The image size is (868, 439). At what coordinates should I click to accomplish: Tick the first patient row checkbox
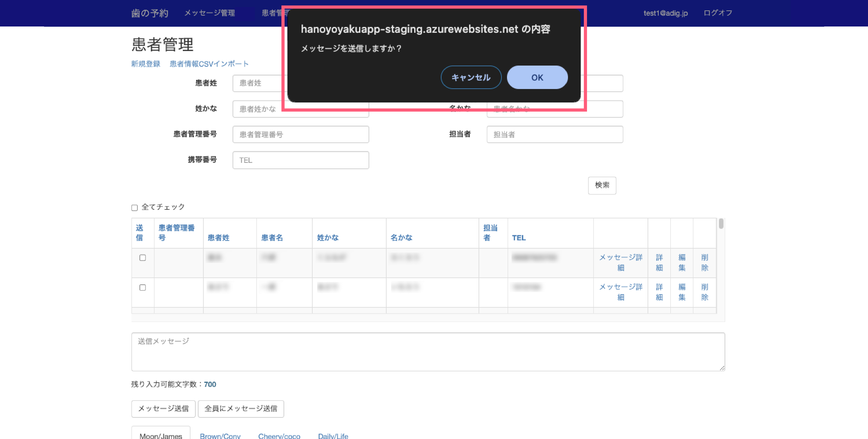click(x=143, y=258)
